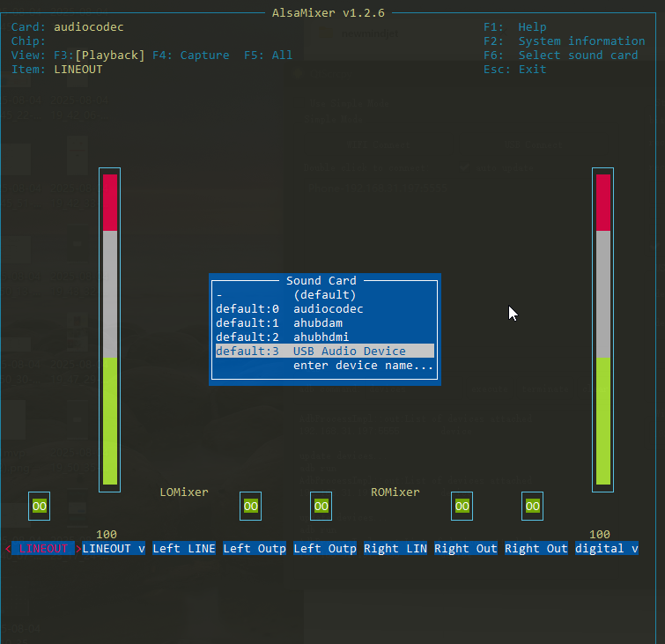Click the LINEOUT v volume bar

pyautogui.click(x=110, y=329)
